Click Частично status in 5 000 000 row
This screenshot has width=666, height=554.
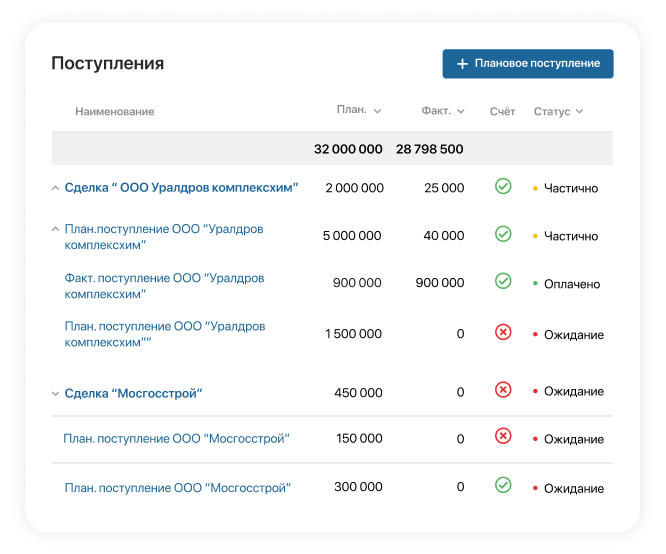[571, 236]
